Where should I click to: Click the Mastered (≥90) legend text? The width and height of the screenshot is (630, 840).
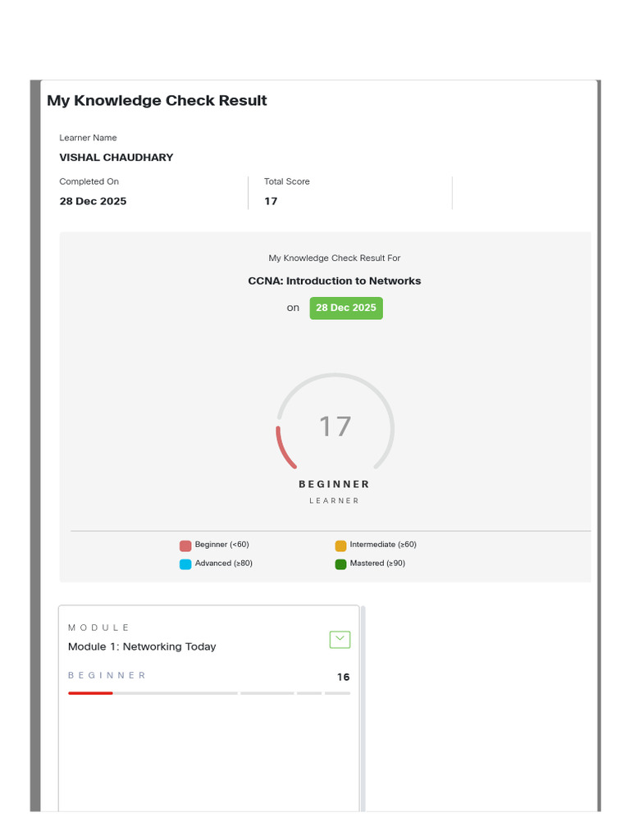[x=377, y=563]
